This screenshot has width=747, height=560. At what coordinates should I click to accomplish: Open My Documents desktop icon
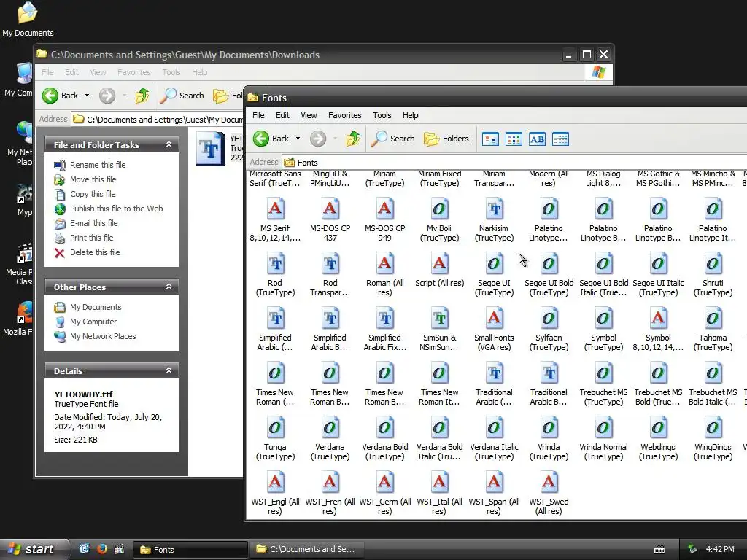[28, 20]
